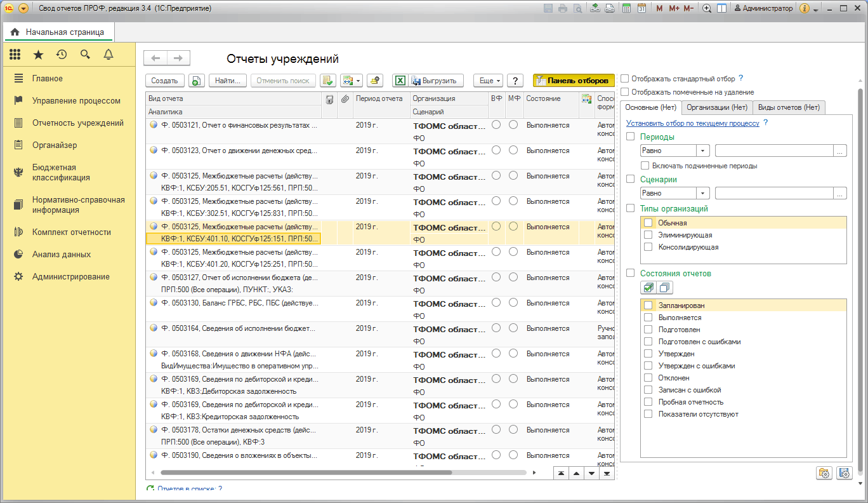This screenshot has width=868, height=503.
Task: Click the copy-report icon next to Создать
Action: pos(197,81)
